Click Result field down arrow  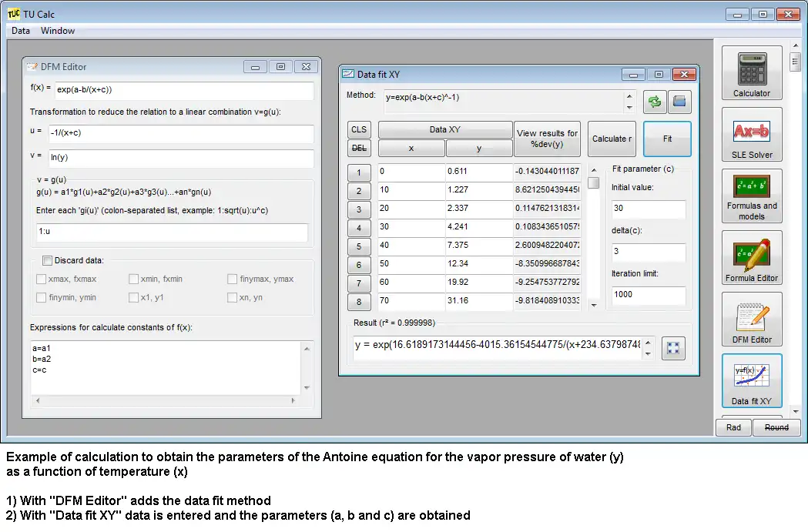click(x=648, y=354)
